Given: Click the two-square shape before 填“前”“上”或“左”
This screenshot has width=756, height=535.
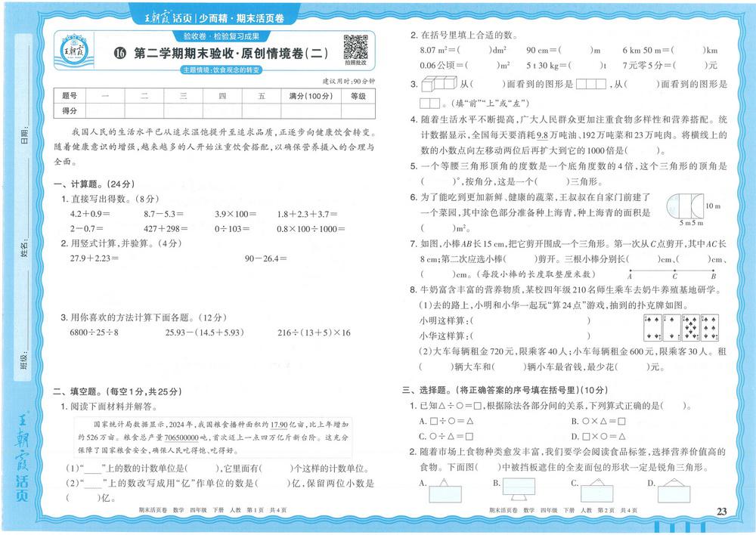Looking at the screenshot, I should pos(429,103).
